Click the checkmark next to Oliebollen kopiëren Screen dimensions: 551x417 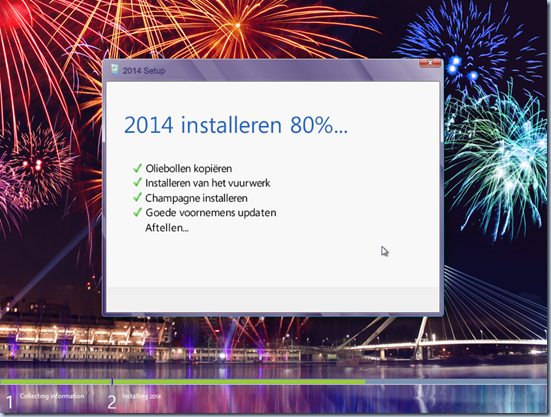(x=137, y=168)
